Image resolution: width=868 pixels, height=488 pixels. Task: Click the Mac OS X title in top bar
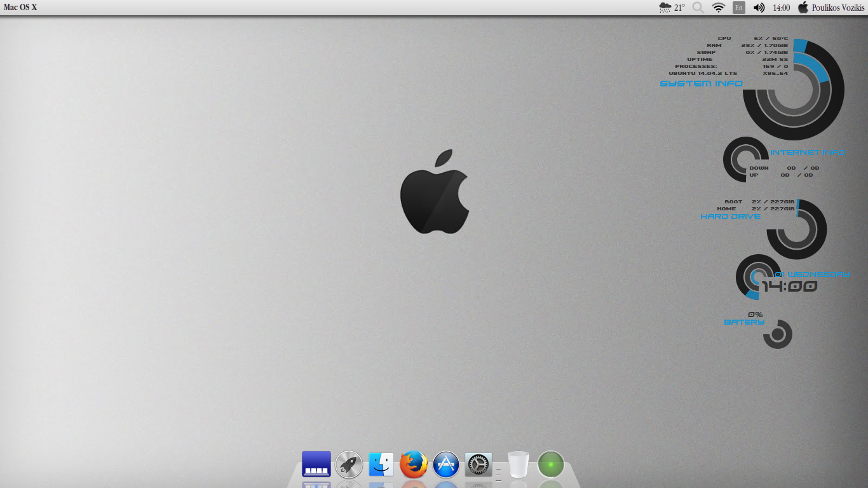(20, 8)
